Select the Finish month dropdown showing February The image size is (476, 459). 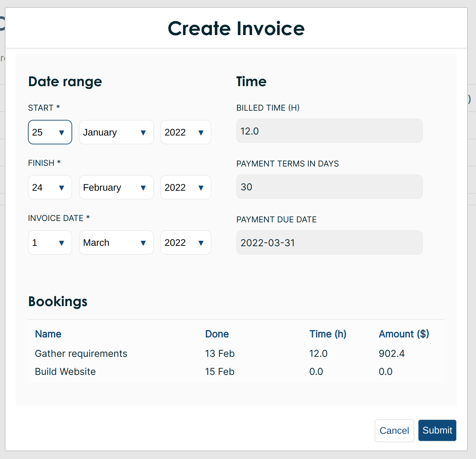point(116,187)
